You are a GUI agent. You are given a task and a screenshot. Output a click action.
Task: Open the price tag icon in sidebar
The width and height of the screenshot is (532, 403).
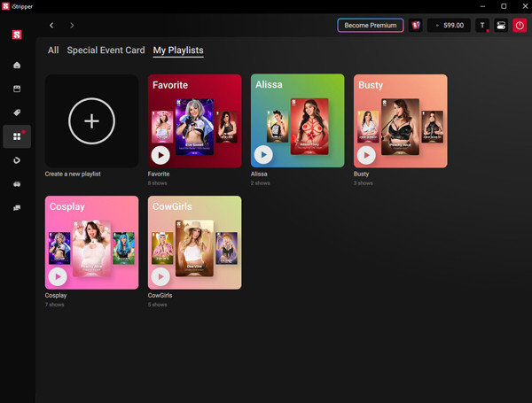click(x=17, y=112)
